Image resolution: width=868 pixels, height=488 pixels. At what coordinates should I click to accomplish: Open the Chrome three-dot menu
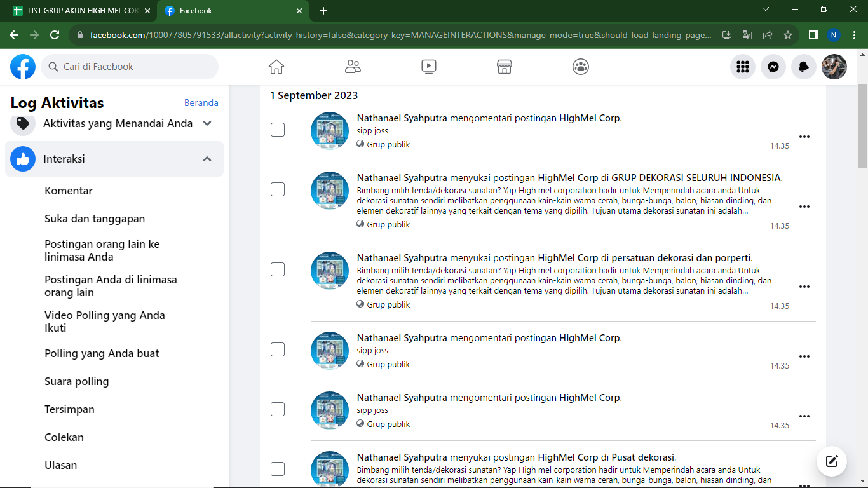[855, 35]
